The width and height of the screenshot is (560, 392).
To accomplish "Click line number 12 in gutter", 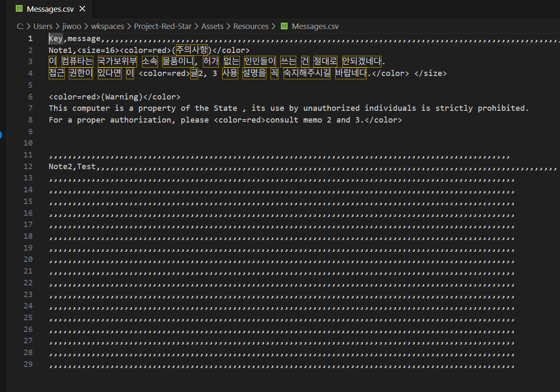I will 28,167.
